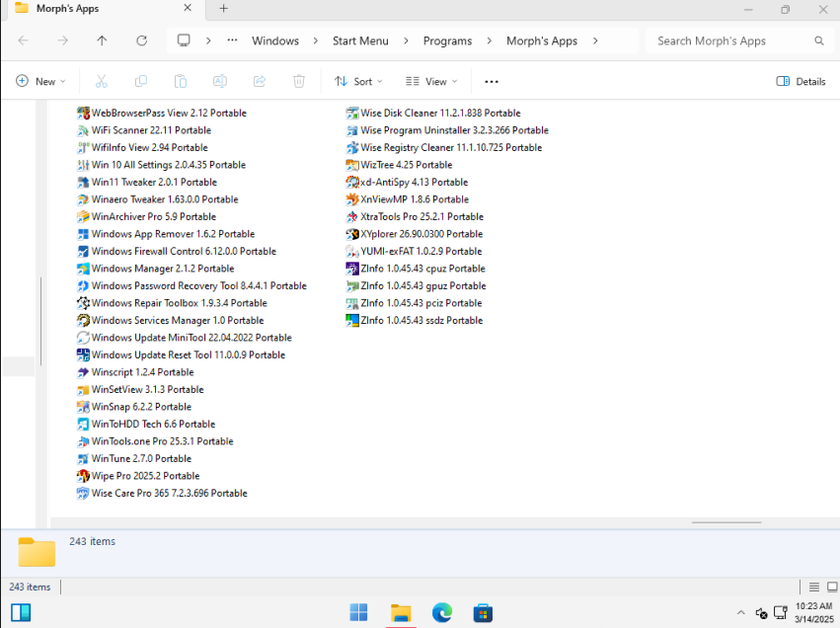Switch to details list view in status bar
Viewport: 840px width, 628px height.
(x=813, y=588)
